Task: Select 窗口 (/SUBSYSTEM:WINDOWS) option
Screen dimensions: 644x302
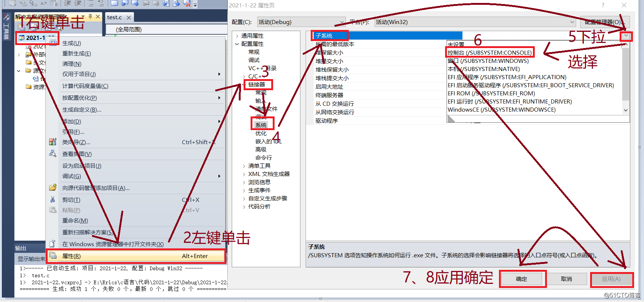Action: (x=488, y=61)
